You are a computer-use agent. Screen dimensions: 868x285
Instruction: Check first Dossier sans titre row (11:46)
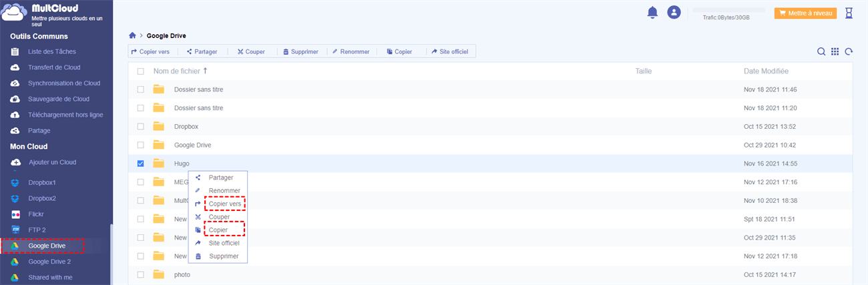[x=140, y=89]
